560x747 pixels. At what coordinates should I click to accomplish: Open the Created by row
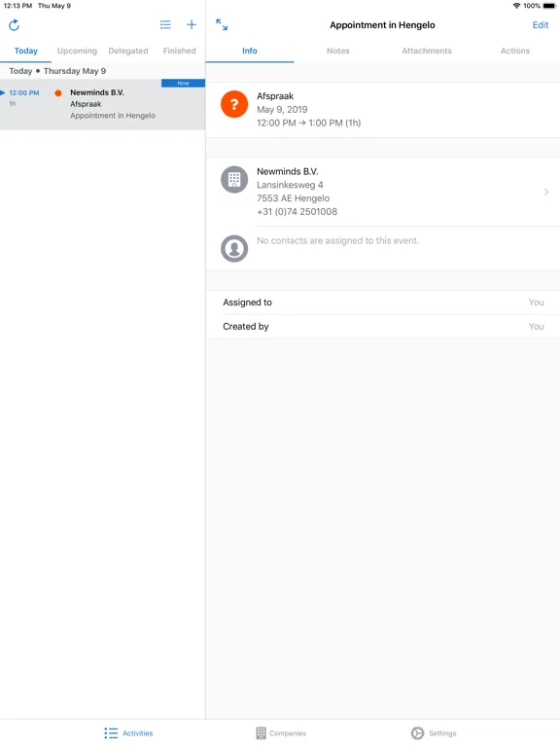pos(383,327)
